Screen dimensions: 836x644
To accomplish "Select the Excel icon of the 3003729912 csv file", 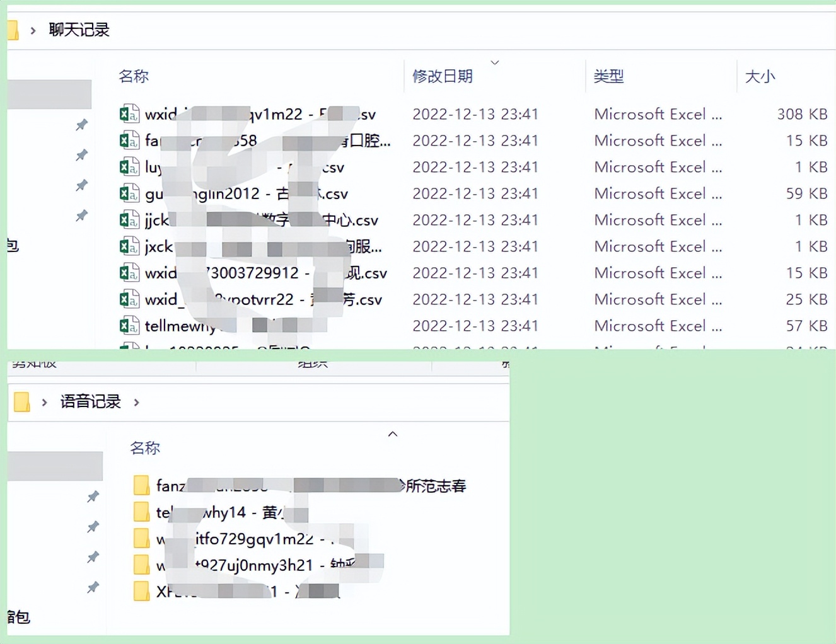I will tap(129, 272).
